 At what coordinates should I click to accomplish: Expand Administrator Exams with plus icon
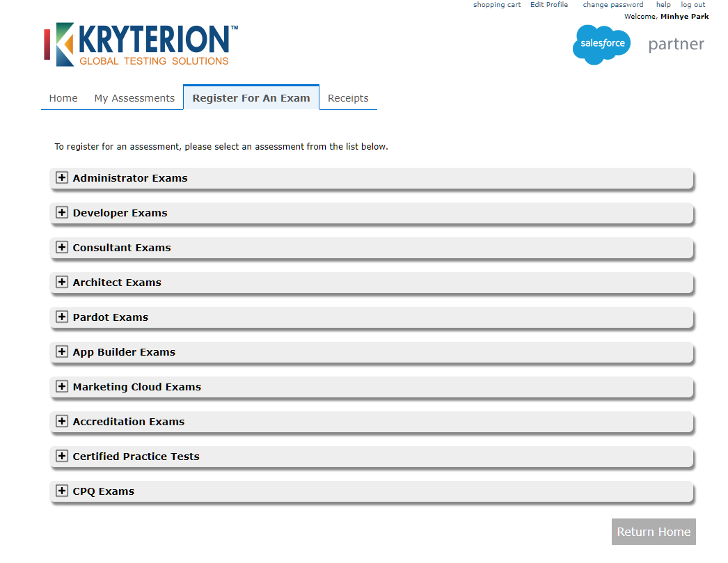62,177
